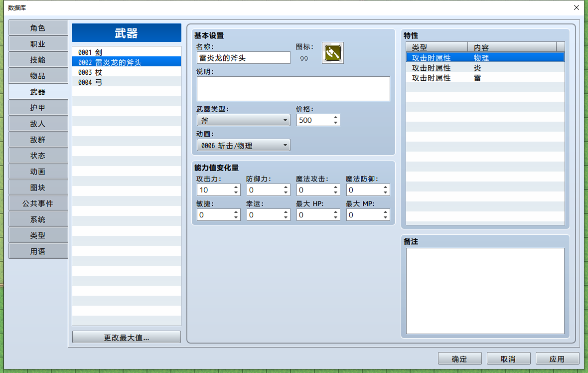The height and width of the screenshot is (373, 588).
Task: Select trait row 攻击时属性 物理
Action: 485,58
